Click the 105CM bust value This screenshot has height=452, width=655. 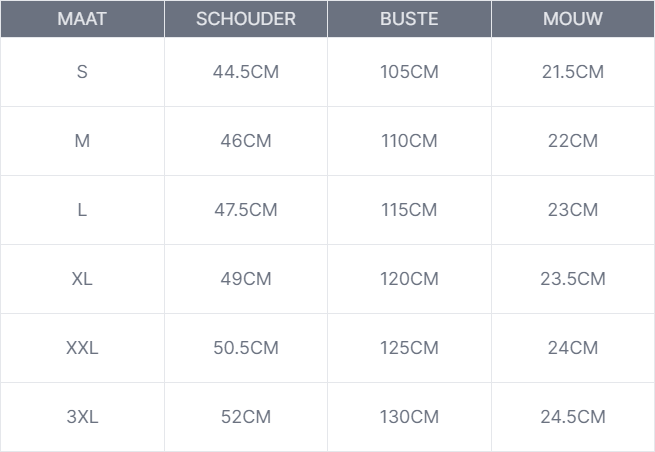(x=409, y=72)
